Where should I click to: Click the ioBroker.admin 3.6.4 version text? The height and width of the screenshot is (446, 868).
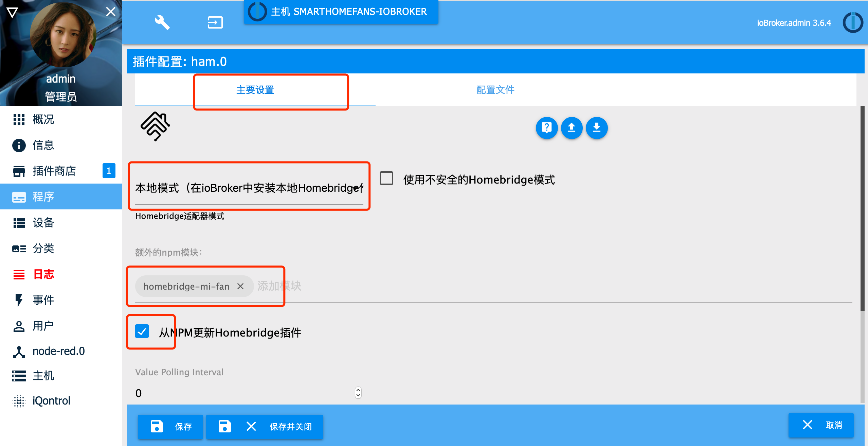click(x=794, y=23)
